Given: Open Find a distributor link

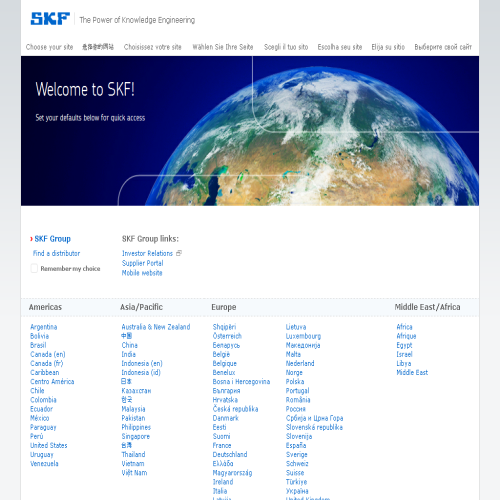Looking at the screenshot, I should click(x=56, y=253).
